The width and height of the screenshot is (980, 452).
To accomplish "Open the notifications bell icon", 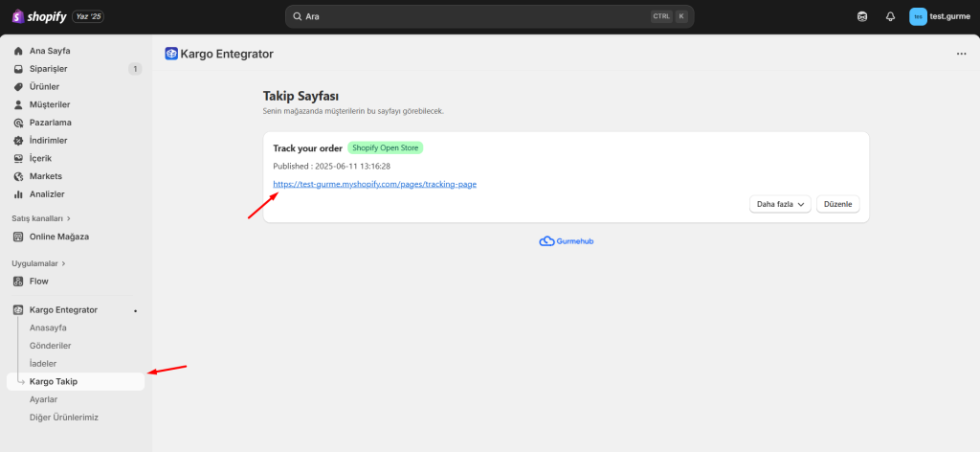I will [890, 16].
